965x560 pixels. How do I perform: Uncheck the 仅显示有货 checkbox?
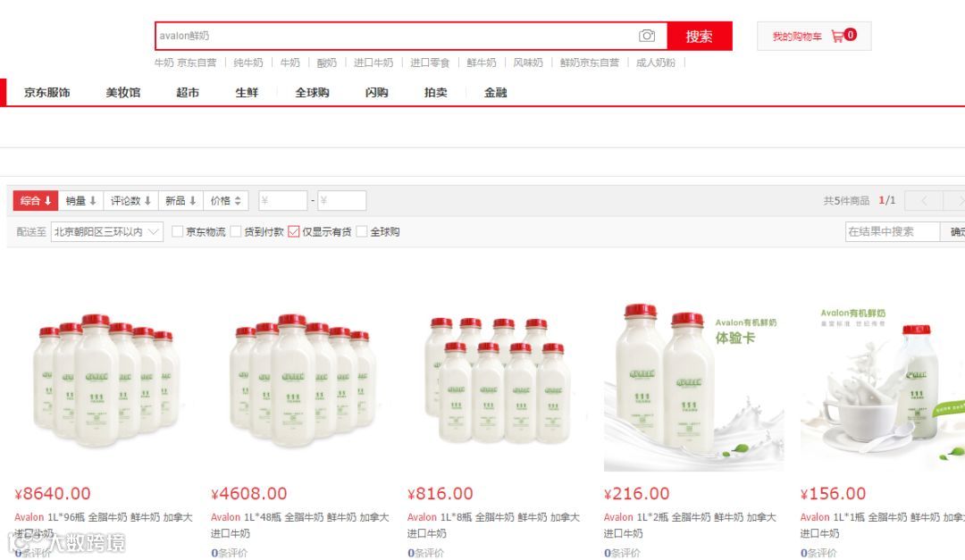coord(294,231)
